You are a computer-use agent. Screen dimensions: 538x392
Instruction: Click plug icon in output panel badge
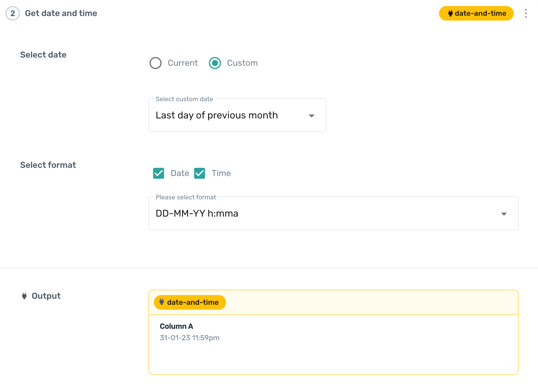tap(162, 302)
